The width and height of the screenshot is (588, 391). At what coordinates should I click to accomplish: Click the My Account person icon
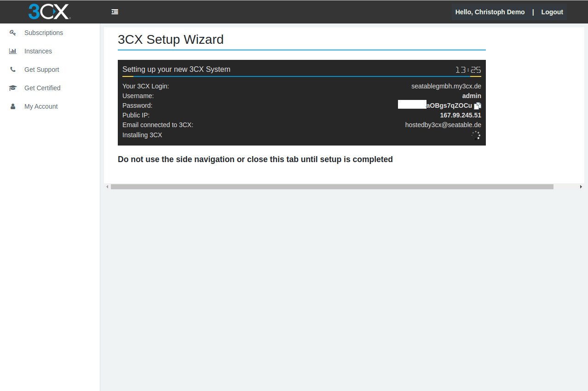coord(13,106)
